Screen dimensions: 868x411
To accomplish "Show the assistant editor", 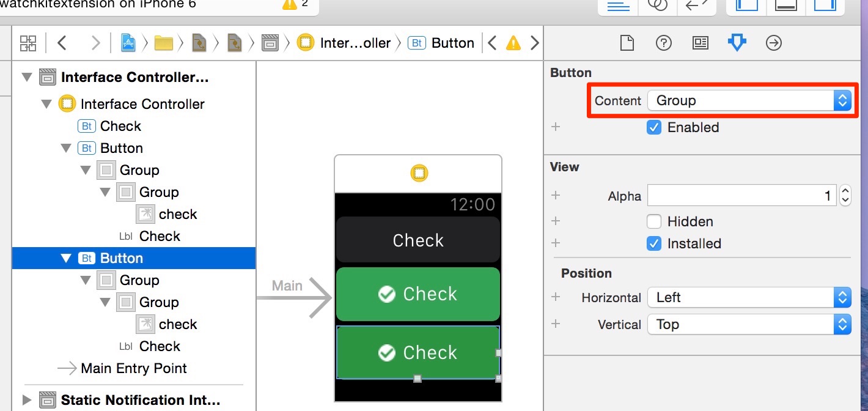I will pos(657,6).
